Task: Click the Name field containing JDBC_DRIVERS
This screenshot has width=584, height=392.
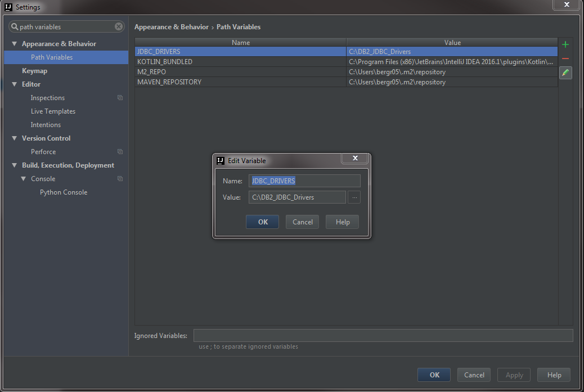Action: 304,181
